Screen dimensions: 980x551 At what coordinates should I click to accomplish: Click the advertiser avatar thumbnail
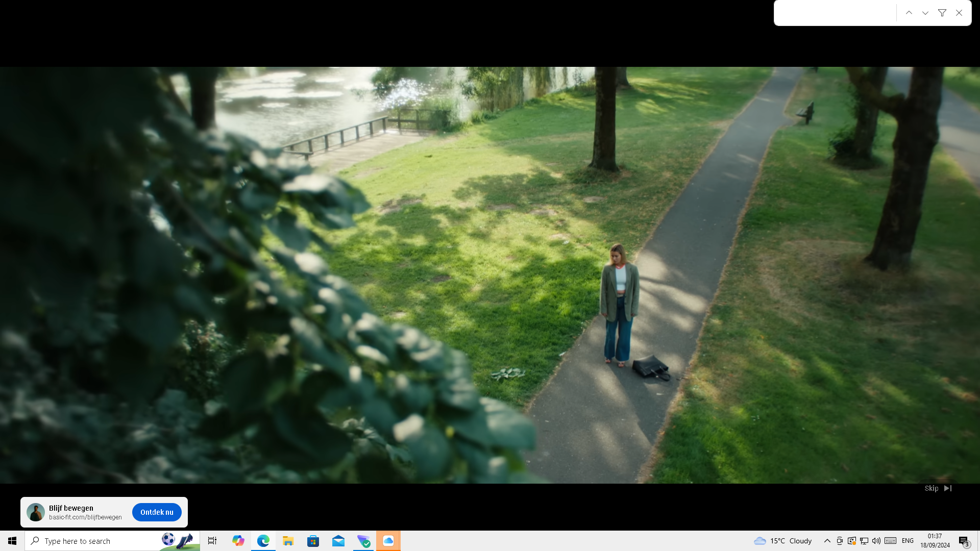point(36,512)
